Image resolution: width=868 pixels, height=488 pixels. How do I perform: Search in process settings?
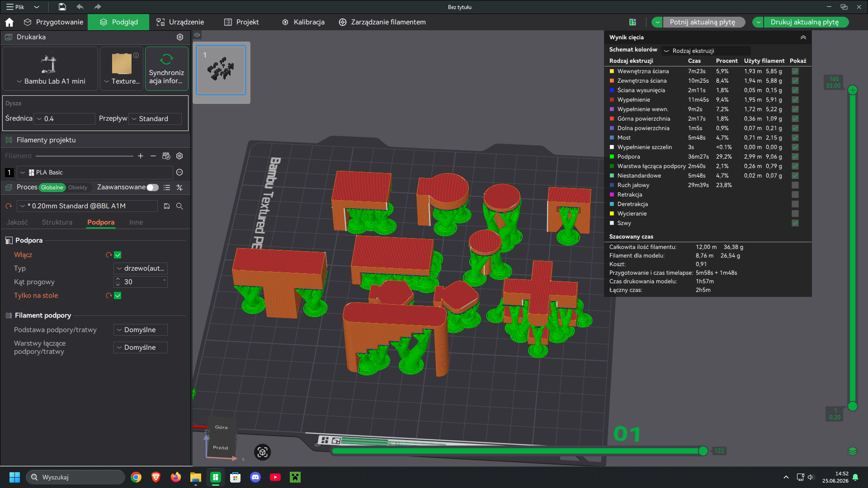pyautogui.click(x=179, y=206)
